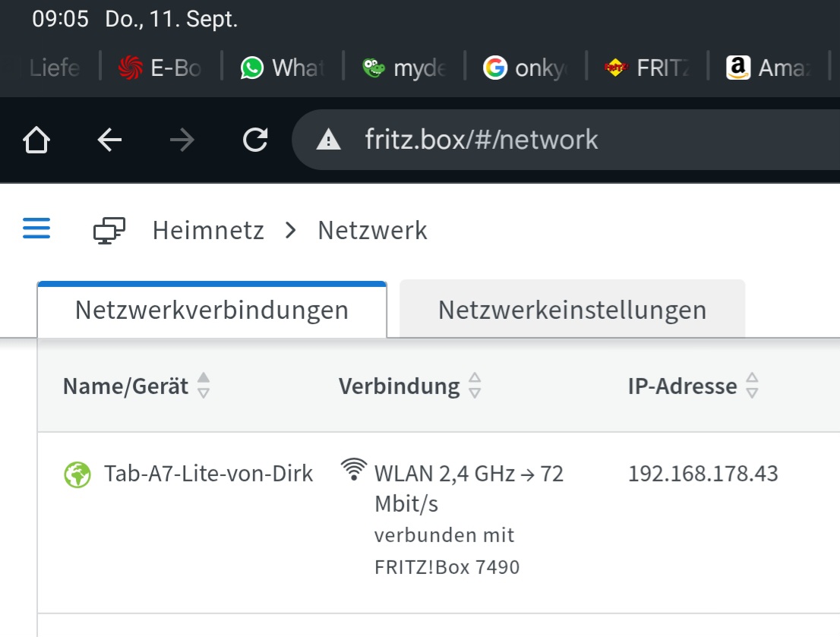Click the WLAN signal strength icon
The image size is (840, 637).
pos(353,470)
